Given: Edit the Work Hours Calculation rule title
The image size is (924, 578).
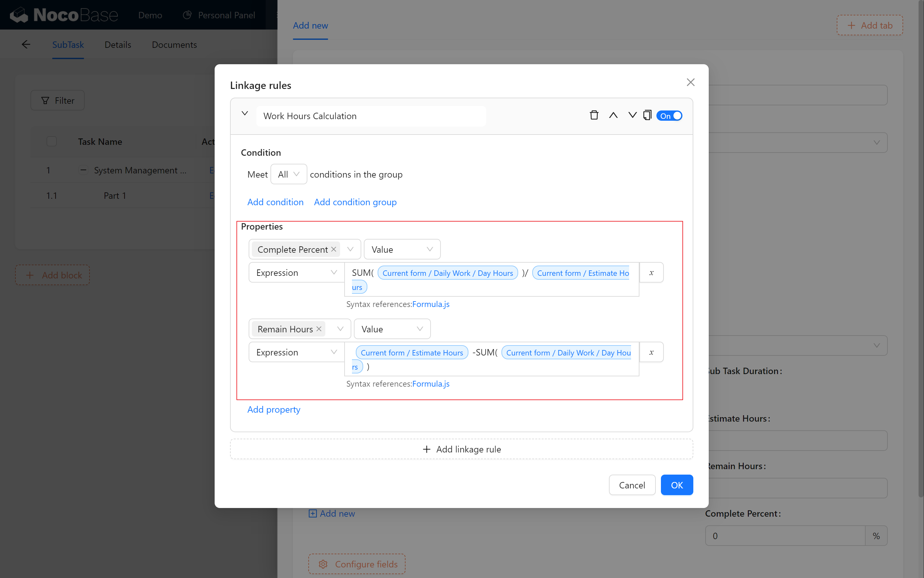Looking at the screenshot, I should click(371, 116).
